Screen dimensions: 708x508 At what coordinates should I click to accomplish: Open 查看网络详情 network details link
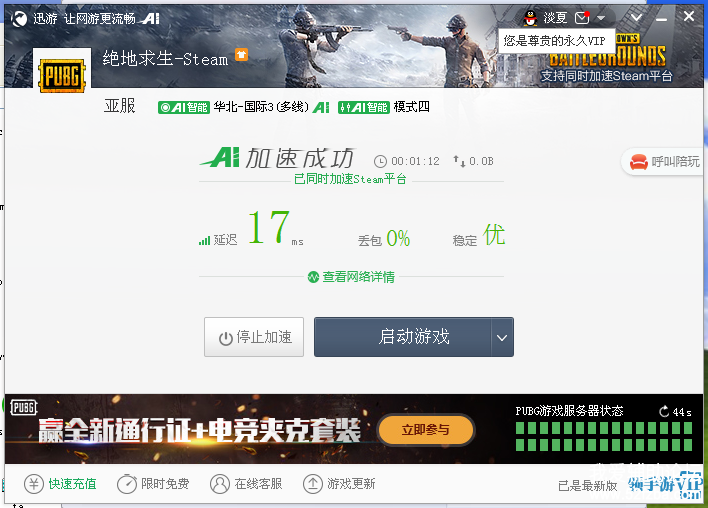click(x=359, y=277)
